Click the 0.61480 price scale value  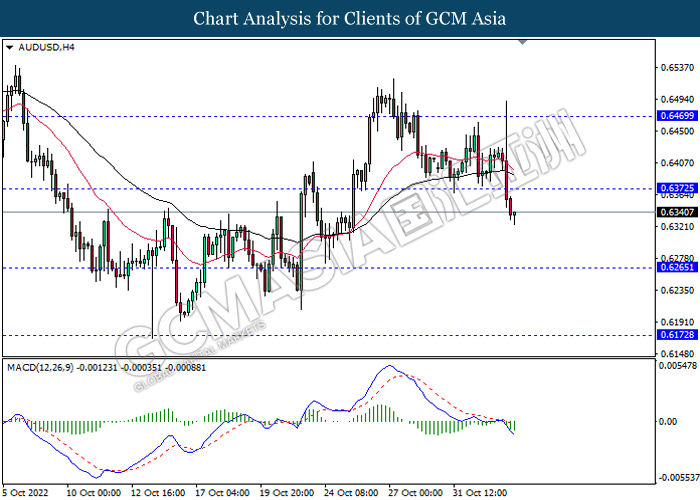[x=677, y=354]
